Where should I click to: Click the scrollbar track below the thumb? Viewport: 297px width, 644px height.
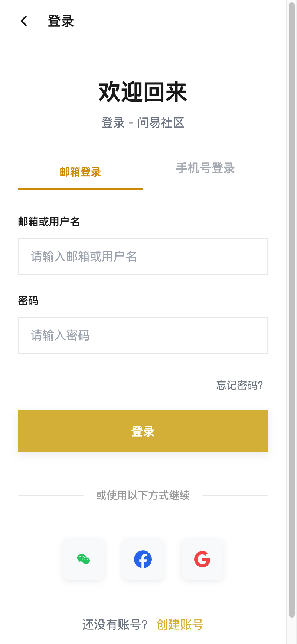pos(292,632)
